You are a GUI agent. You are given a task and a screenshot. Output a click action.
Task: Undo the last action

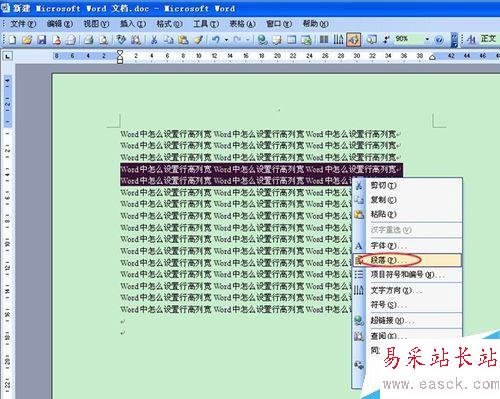216,40
